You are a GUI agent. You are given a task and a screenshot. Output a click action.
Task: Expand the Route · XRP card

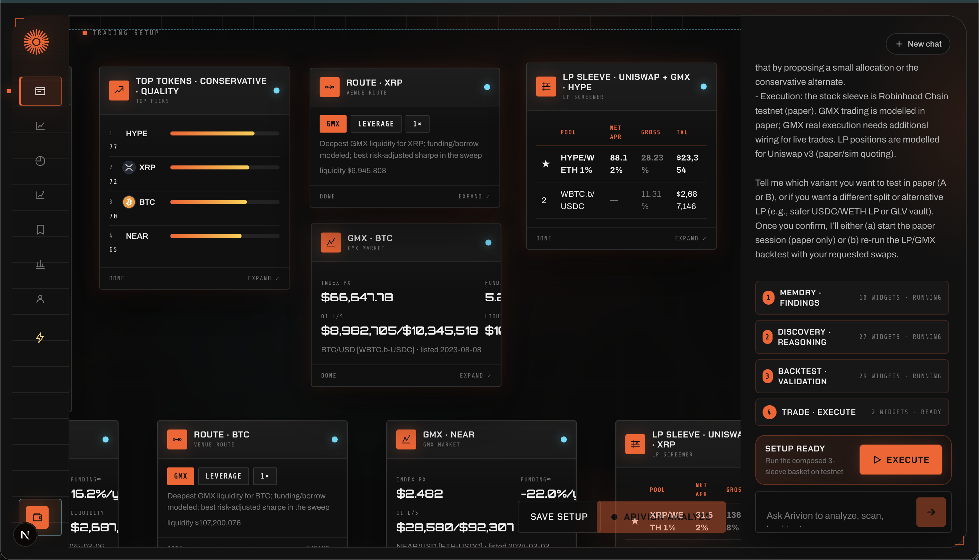click(x=474, y=196)
